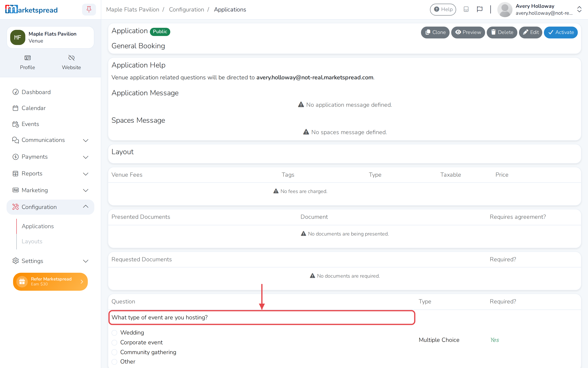Click the Public status badge
The height and width of the screenshot is (368, 588).
point(160,32)
